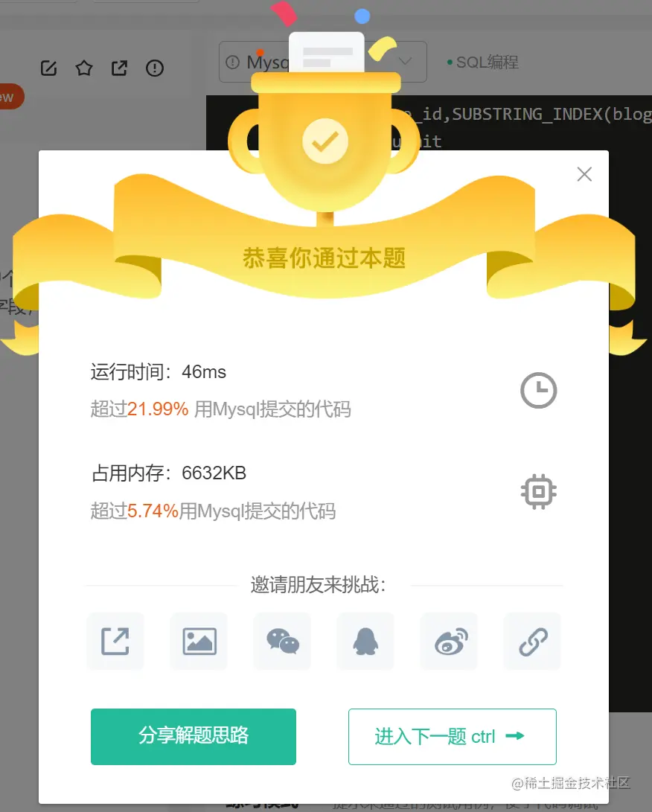Close the congratulations dialog
This screenshot has width=652, height=812.
[x=584, y=174]
